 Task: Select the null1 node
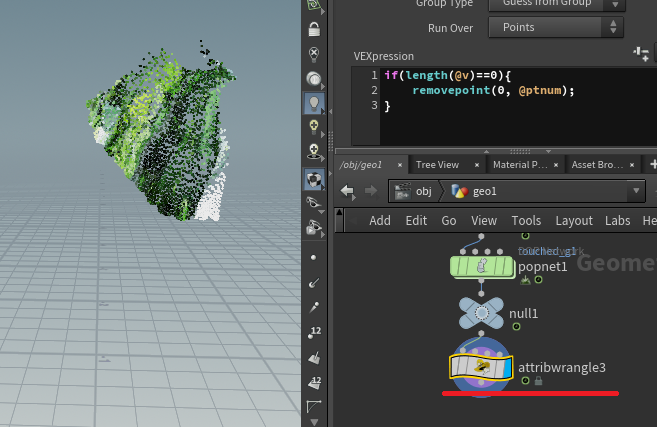(481, 313)
